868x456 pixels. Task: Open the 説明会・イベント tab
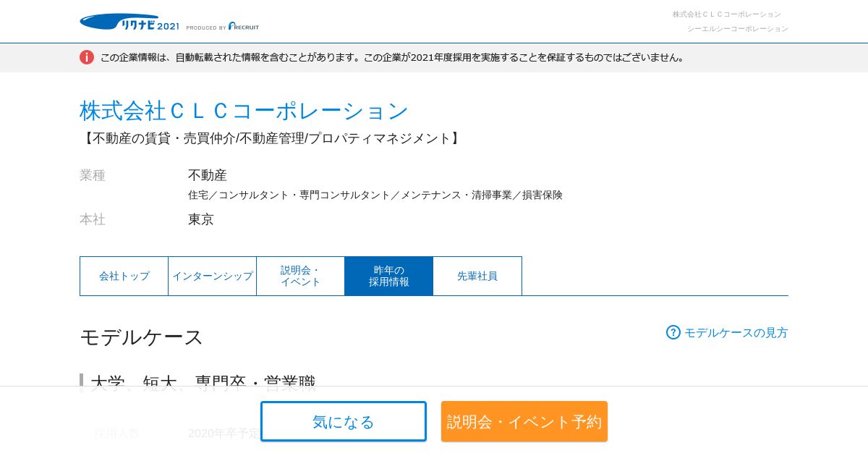click(x=301, y=276)
